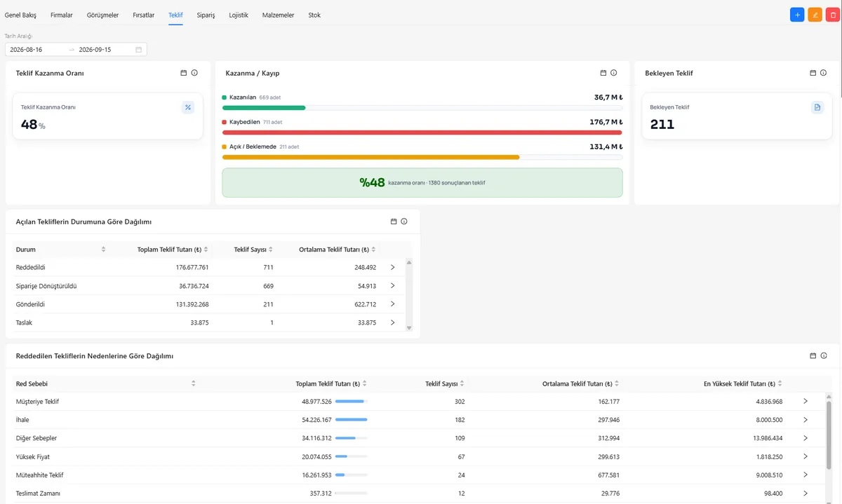Expand the Müşteriye Teklif row arrow
842x504 pixels.
tap(806, 402)
